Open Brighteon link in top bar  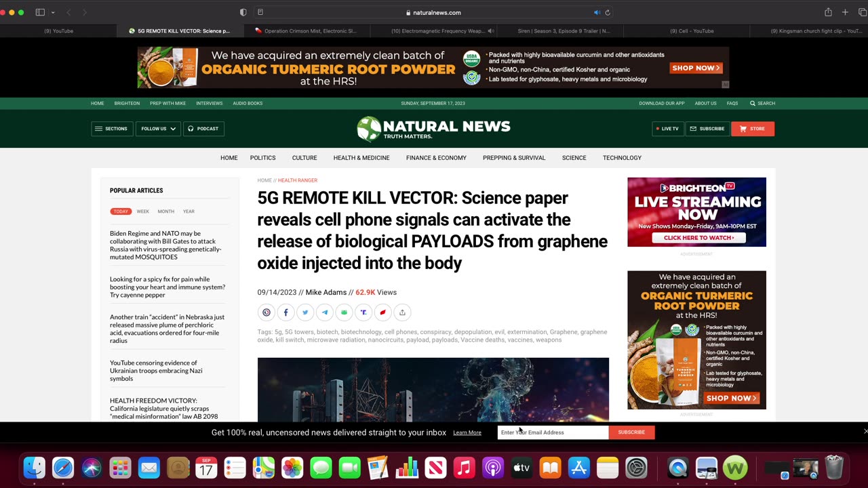tap(127, 103)
